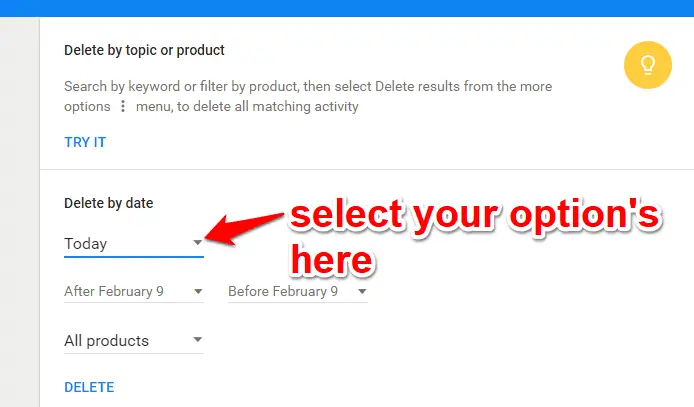Screen dimensions: 694x407
Task: Click the Delete by date heading
Action: pyautogui.click(x=108, y=204)
